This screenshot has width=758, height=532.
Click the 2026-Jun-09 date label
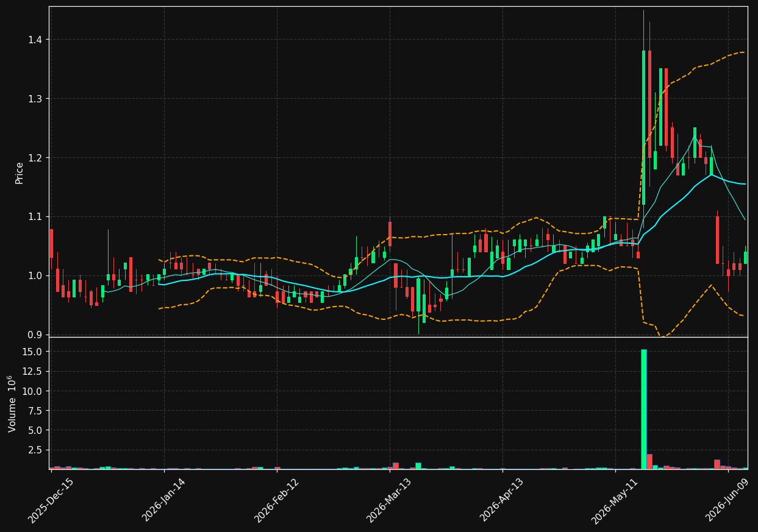pos(728,501)
